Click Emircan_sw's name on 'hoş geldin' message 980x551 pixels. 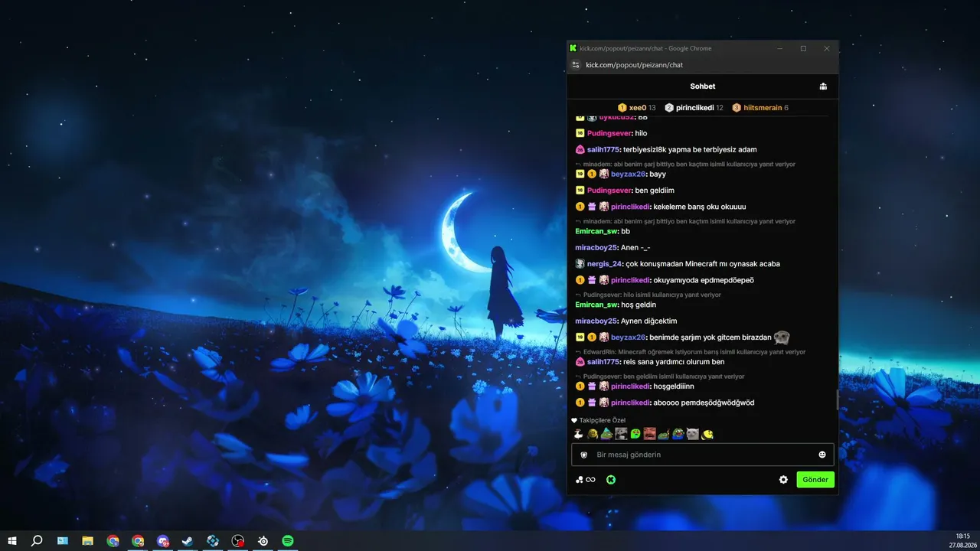click(x=596, y=305)
